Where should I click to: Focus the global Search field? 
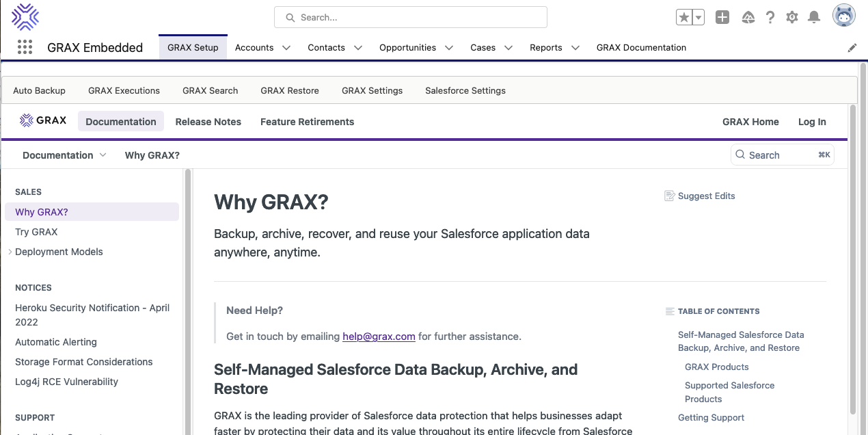pyautogui.click(x=411, y=17)
